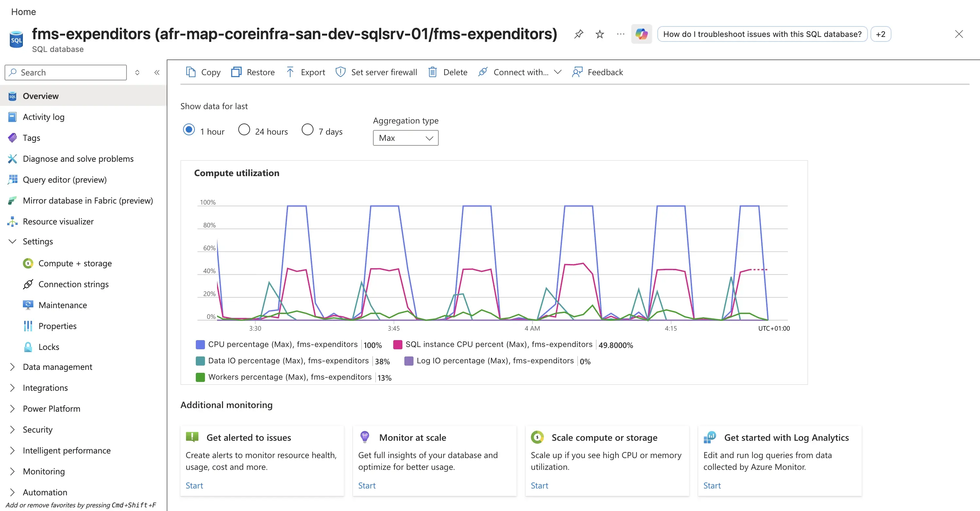The width and height of the screenshot is (980, 511).
Task: Collapse the sidebar with double-chevron icon
Action: [157, 73]
